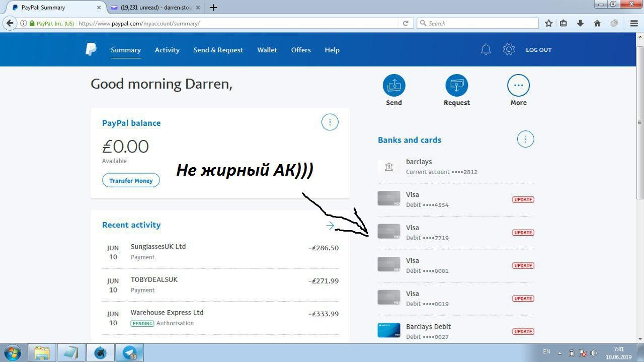This screenshot has width=644, height=362.
Task: Click the browser back button
Action: pyautogui.click(x=10, y=23)
